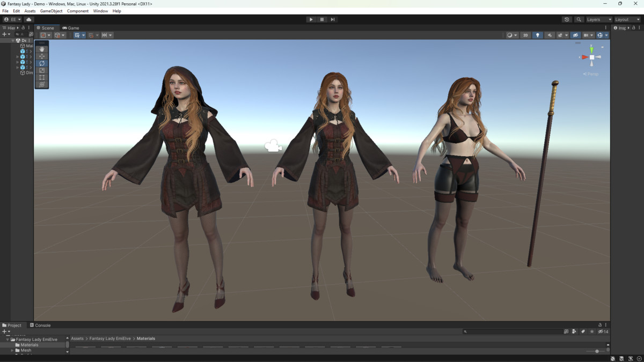Open Undo History clock icon
Screen dimensions: 644x362
click(x=567, y=19)
